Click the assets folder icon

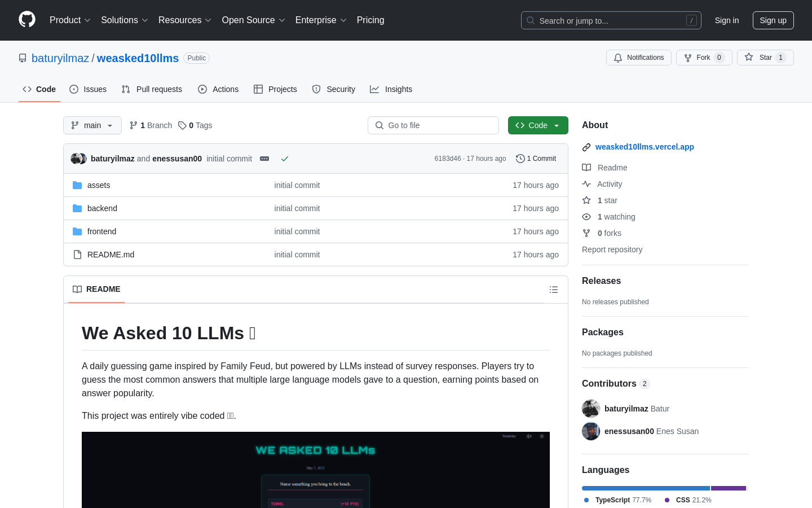[x=77, y=185]
